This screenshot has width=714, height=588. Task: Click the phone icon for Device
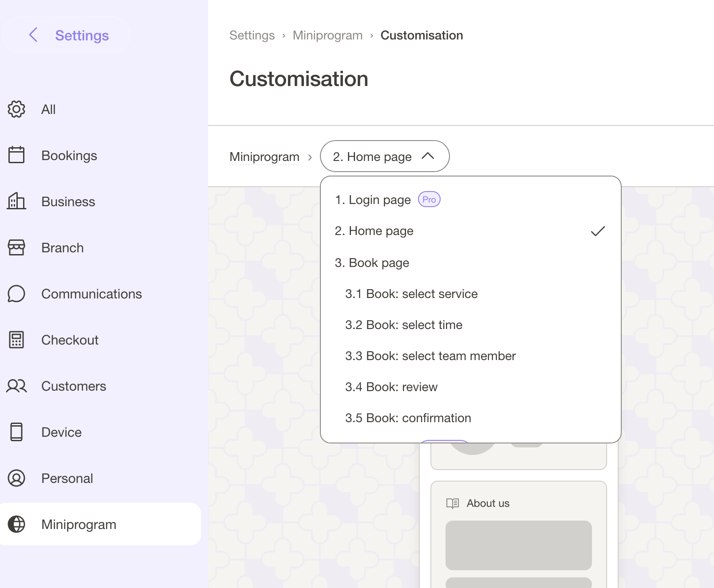[16, 432]
